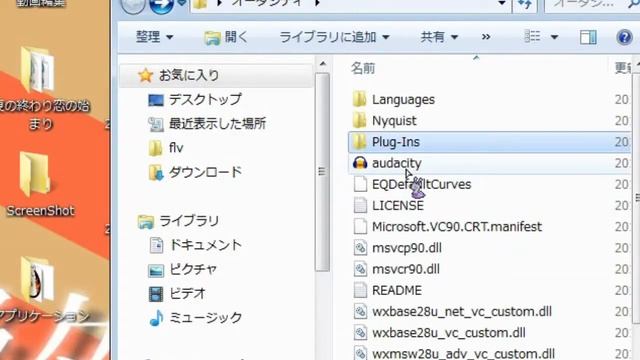Click the README file name
Image resolution: width=640 pixels, height=360 pixels.
(397, 290)
